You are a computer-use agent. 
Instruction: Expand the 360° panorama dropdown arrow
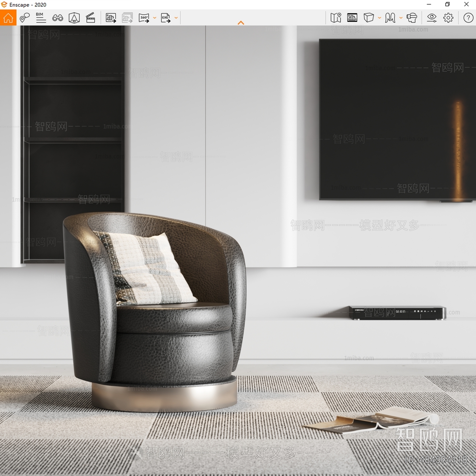tap(154, 18)
